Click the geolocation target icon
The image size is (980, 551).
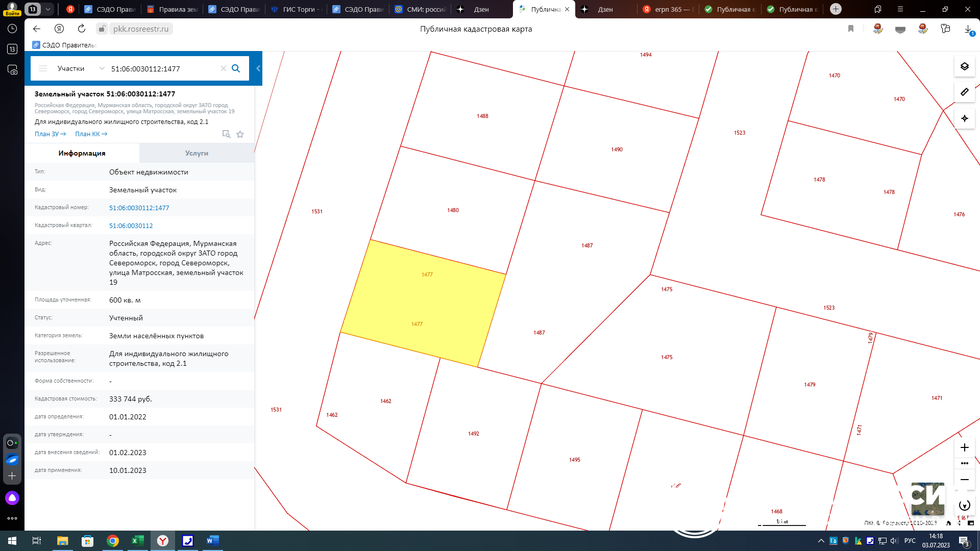[x=964, y=118]
